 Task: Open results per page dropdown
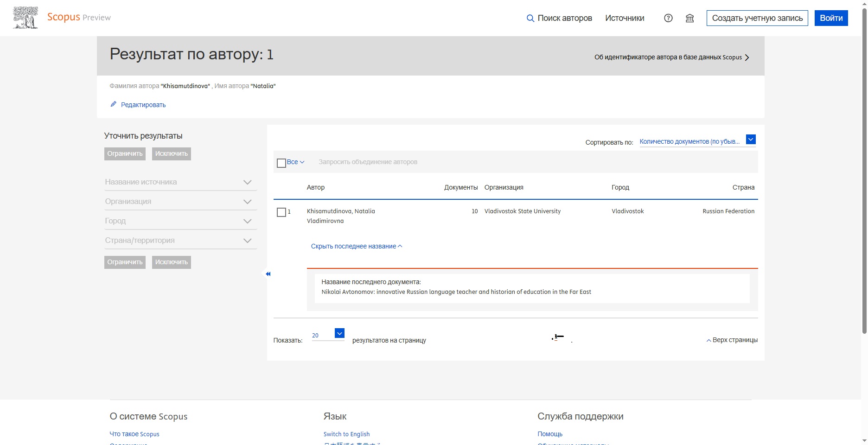(x=339, y=333)
